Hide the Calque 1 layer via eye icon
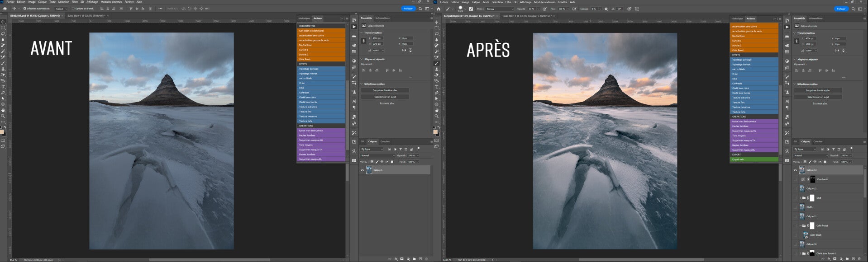Screen dimensions: 868x262 [x=362, y=170]
